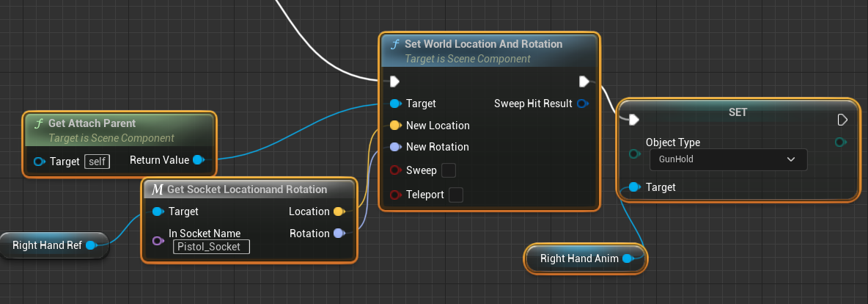The height and width of the screenshot is (304, 868).
Task: Click the yellow New Location pin
Action: (394, 126)
